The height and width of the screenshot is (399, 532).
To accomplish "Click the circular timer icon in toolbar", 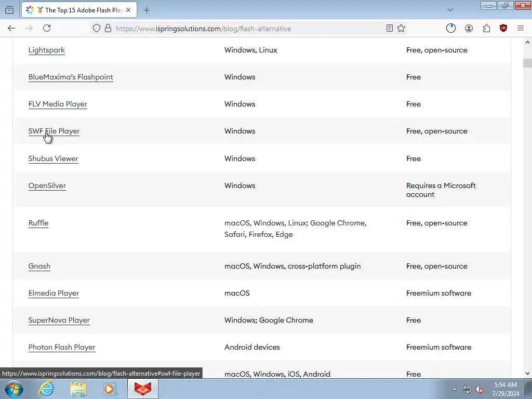I will point(451,29).
